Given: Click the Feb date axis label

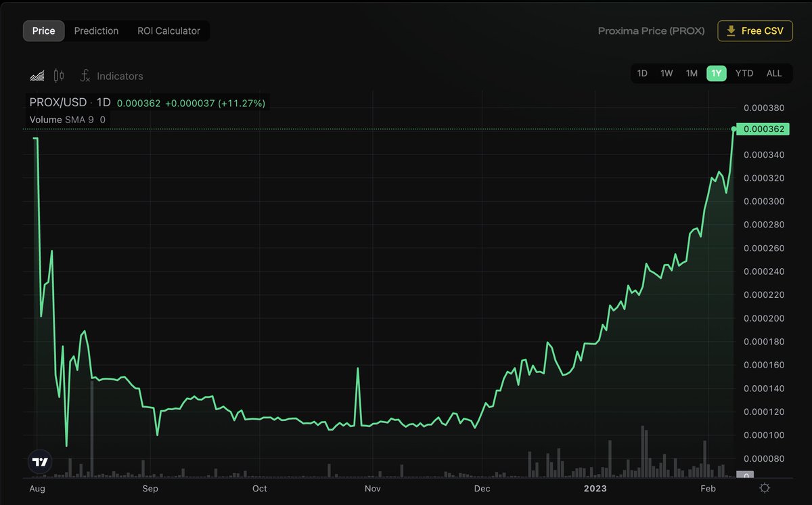Looking at the screenshot, I should (x=708, y=488).
